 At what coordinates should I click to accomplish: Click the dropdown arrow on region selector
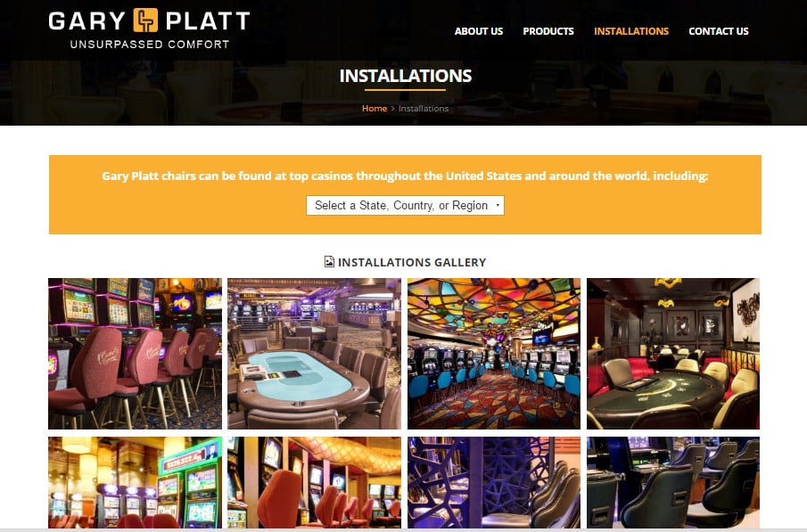tap(498, 205)
